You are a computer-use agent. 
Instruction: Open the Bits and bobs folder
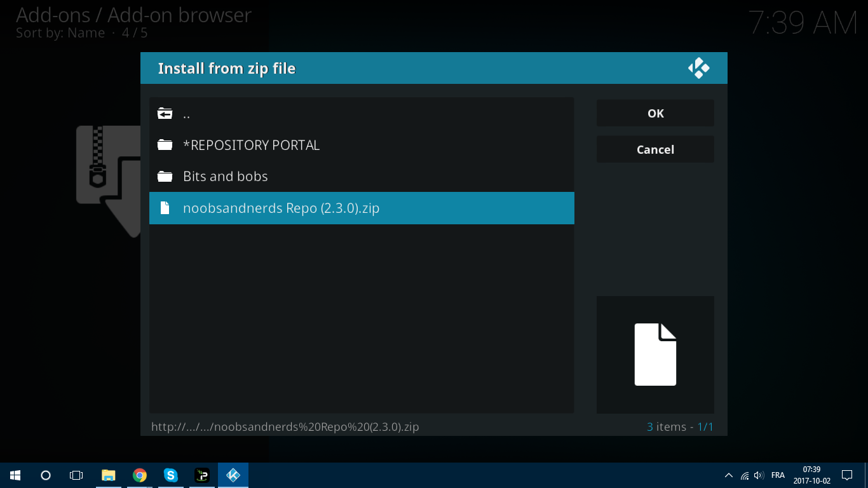click(225, 177)
